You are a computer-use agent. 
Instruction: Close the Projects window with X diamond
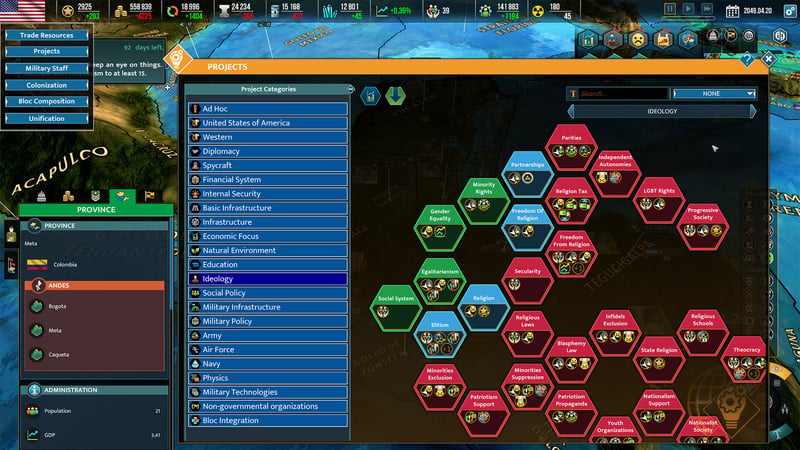click(768, 59)
